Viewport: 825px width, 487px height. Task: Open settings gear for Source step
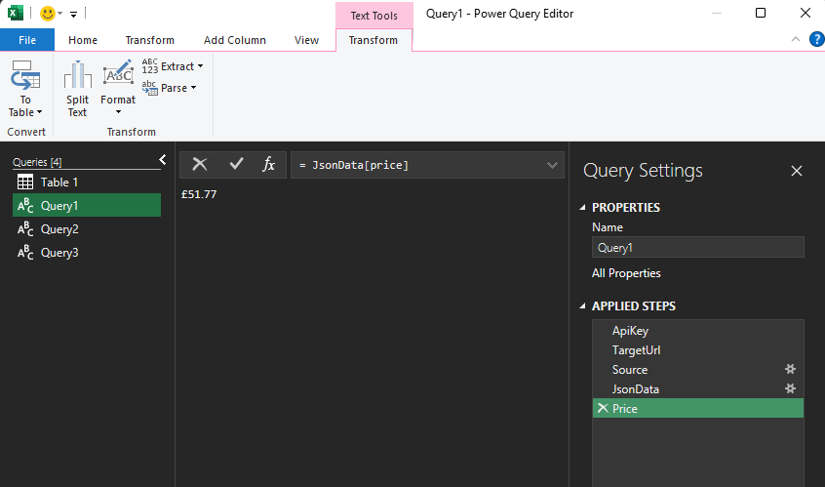[790, 369]
